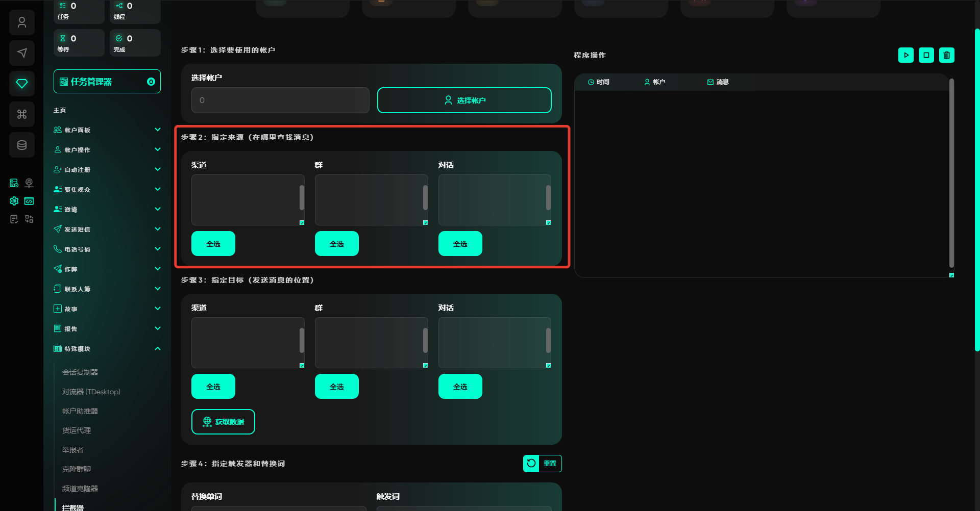Click the 选择帐户 number input field
Viewport: 980px width, 511px height.
(x=280, y=100)
